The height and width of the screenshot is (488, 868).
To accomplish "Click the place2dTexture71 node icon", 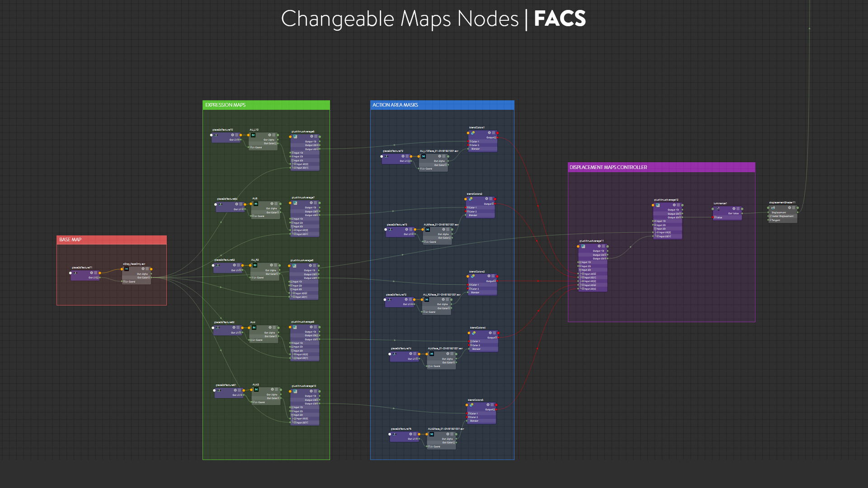I will pos(75,273).
